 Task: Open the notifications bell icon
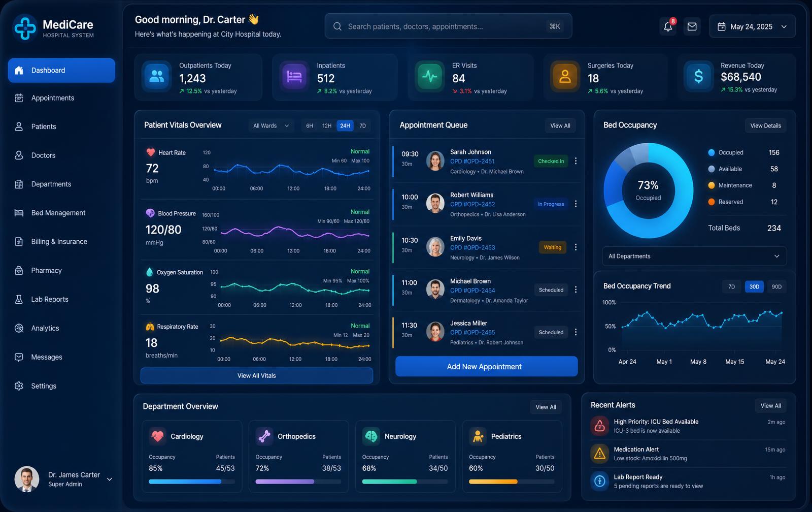click(668, 26)
